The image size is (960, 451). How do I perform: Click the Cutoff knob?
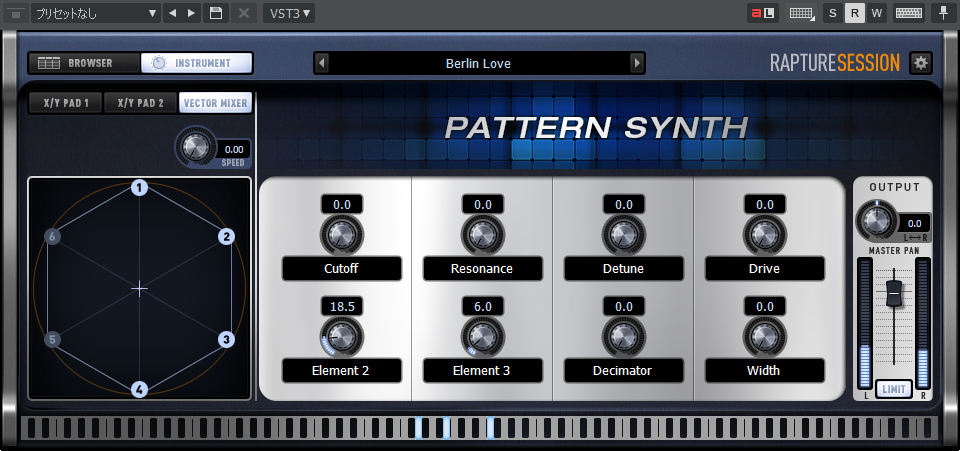(x=342, y=236)
